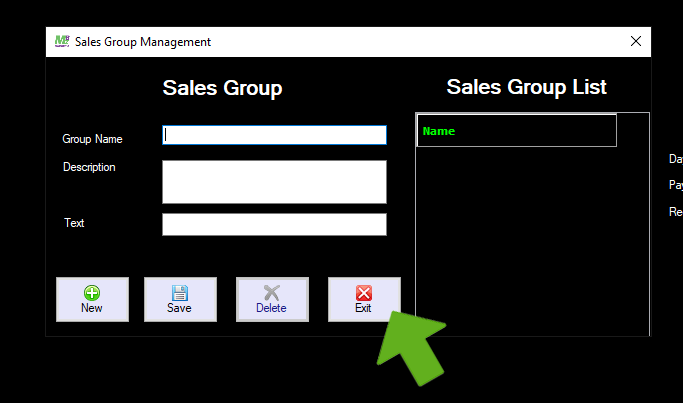Image resolution: width=683 pixels, height=403 pixels.
Task: Click the empty Sales Group List area
Action: [530, 240]
